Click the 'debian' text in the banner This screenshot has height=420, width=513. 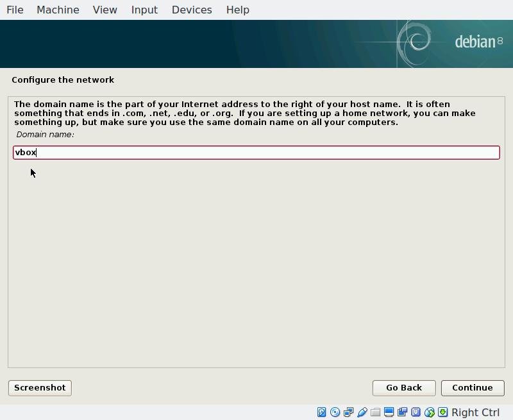[x=475, y=42]
